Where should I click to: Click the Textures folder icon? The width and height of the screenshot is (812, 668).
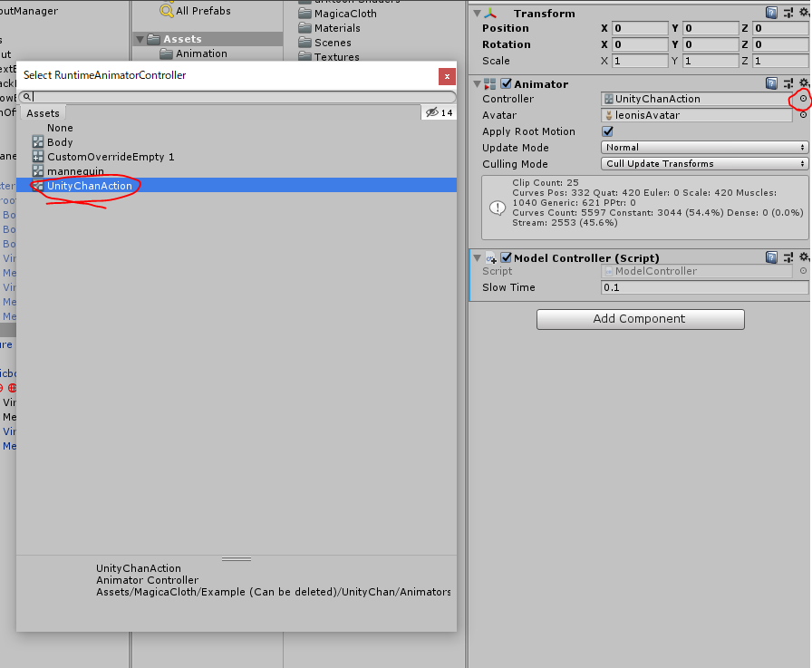(305, 57)
